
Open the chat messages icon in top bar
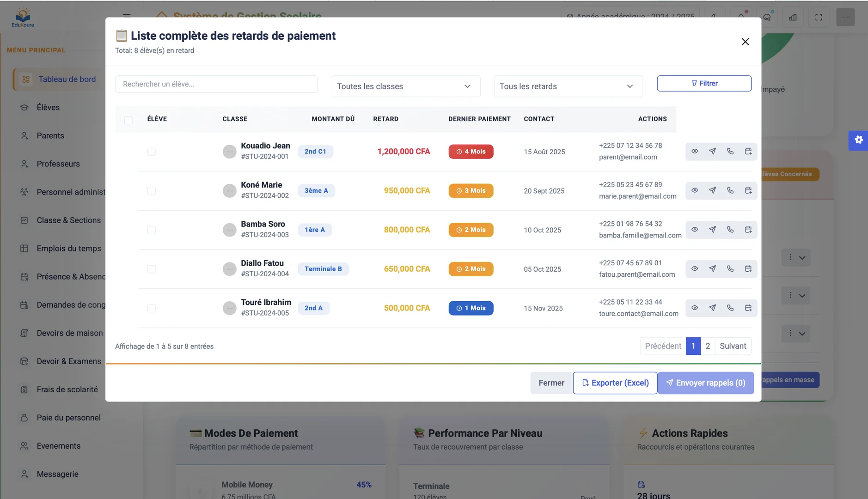767,17
